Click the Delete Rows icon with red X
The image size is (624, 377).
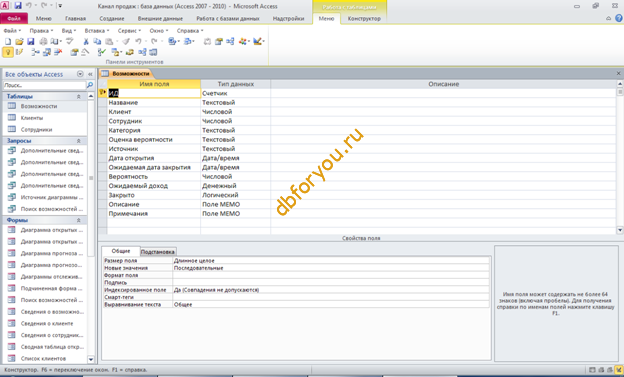click(x=58, y=52)
